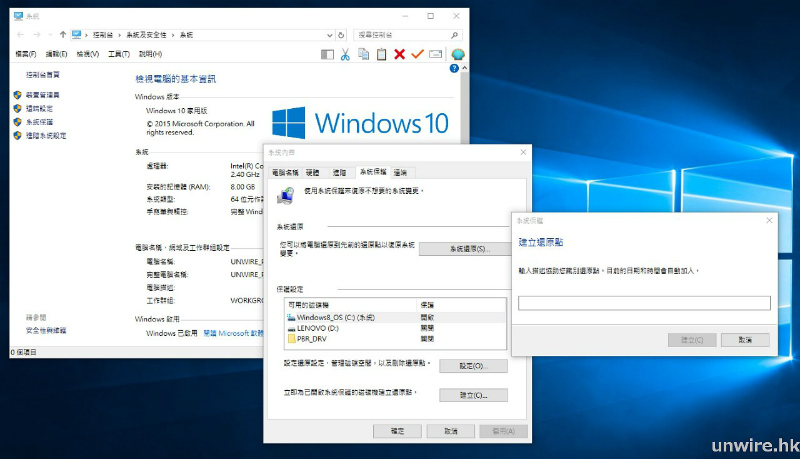The height and width of the screenshot is (459, 800).
Task: Click the magnifier icon in search box
Action: click(x=454, y=35)
